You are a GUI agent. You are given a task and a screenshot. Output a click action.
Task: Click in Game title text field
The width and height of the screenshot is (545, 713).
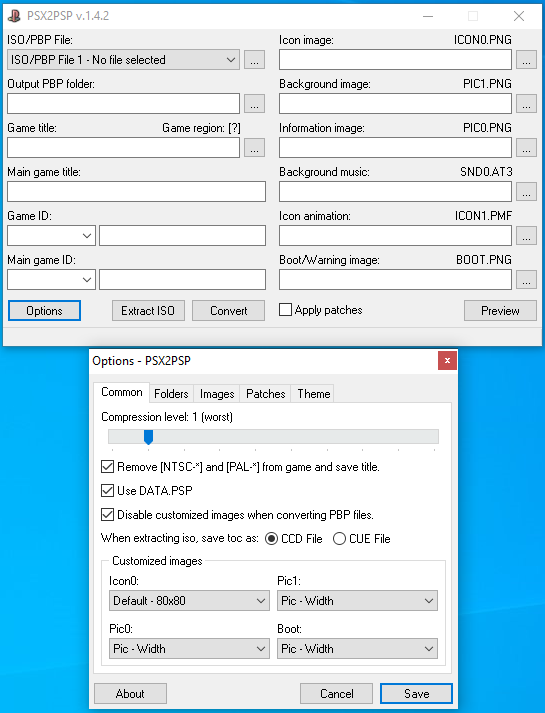[x=124, y=148]
